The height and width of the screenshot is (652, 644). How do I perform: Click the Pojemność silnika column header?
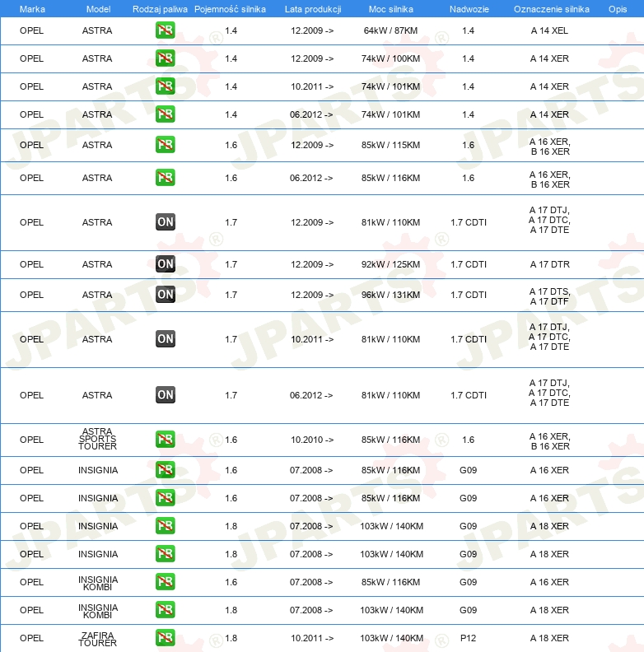tap(230, 9)
